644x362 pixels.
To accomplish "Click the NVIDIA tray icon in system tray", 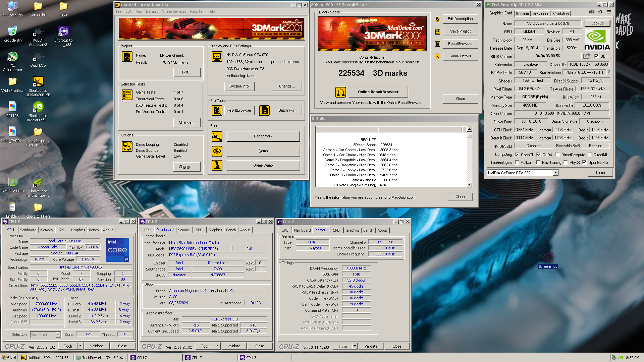I will (621, 358).
